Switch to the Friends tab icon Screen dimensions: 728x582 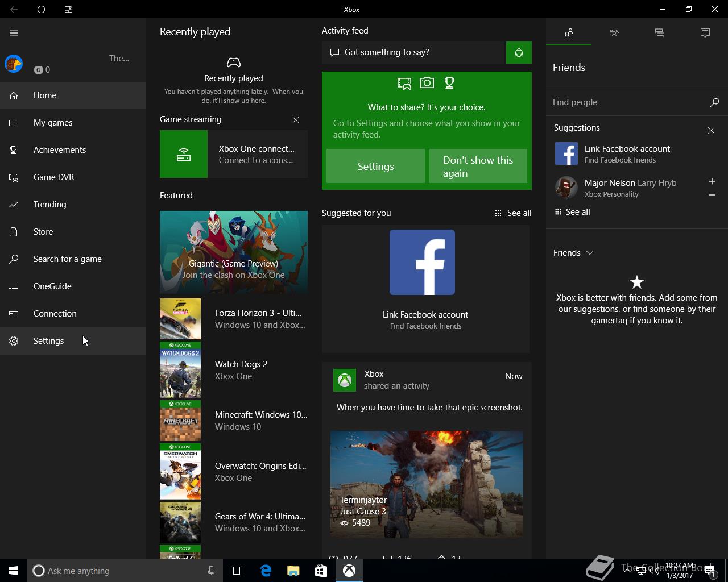[x=569, y=33]
